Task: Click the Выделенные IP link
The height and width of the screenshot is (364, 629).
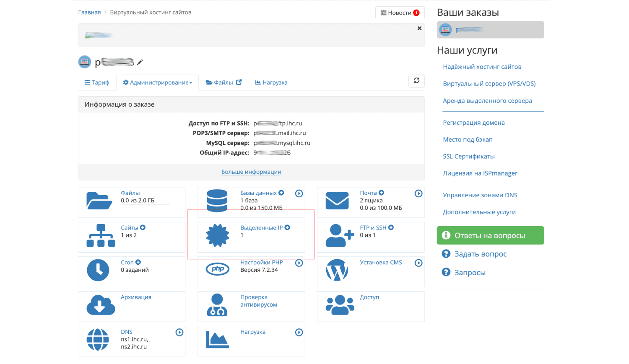Action: [261, 228]
